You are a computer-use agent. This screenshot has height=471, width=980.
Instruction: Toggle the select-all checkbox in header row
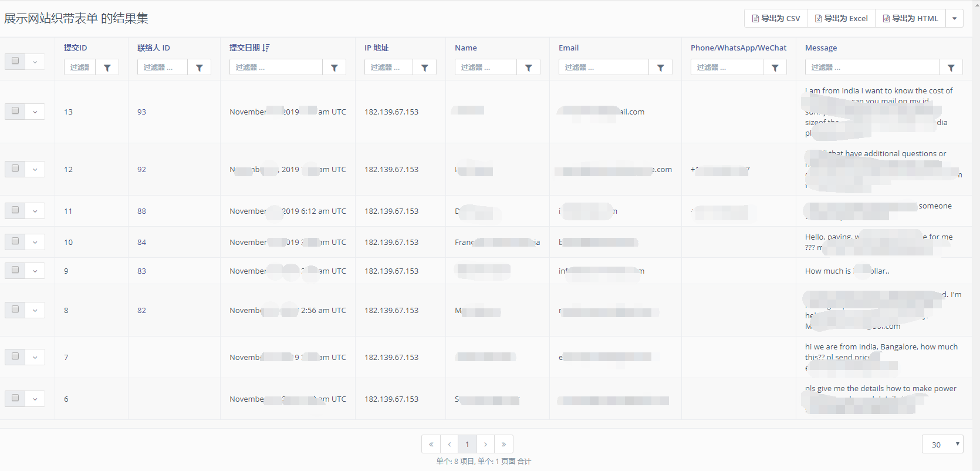(15, 61)
